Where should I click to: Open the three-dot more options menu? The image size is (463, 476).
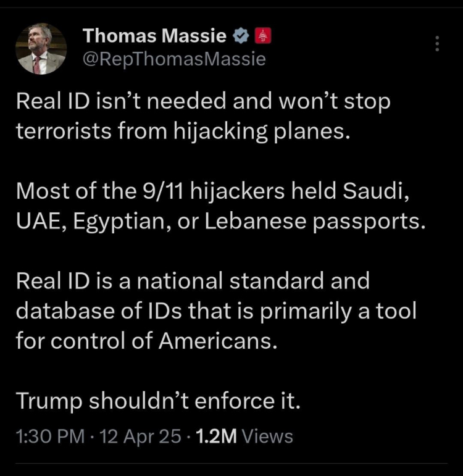coord(437,43)
